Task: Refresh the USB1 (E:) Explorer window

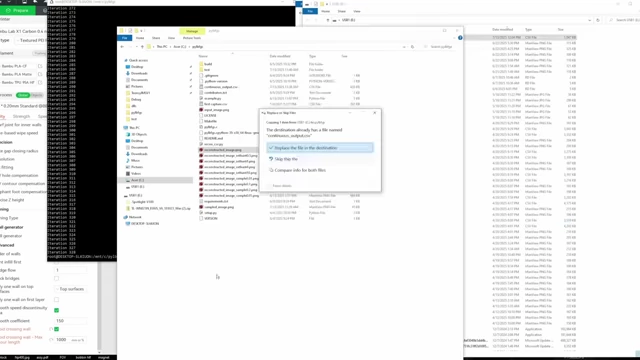Action: 598,20
